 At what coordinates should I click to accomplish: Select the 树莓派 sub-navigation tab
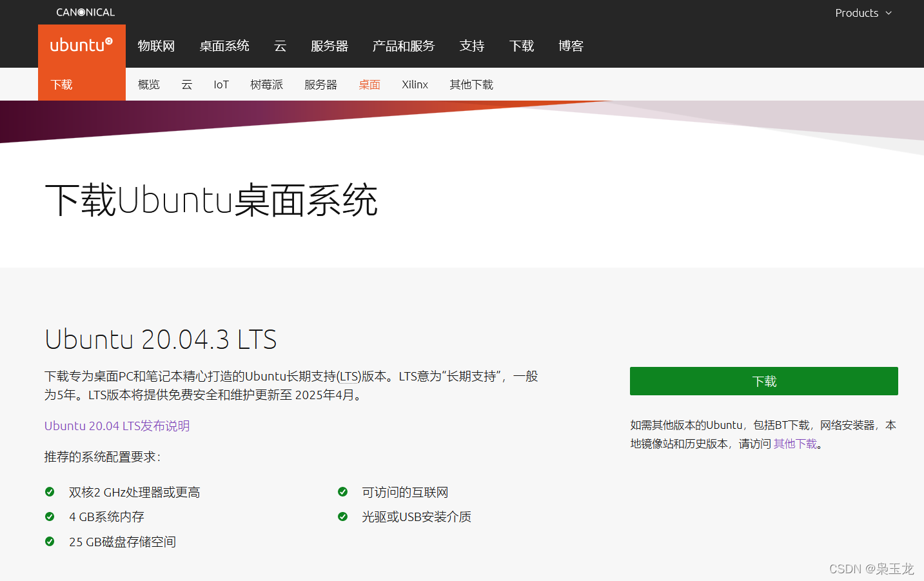pos(267,84)
